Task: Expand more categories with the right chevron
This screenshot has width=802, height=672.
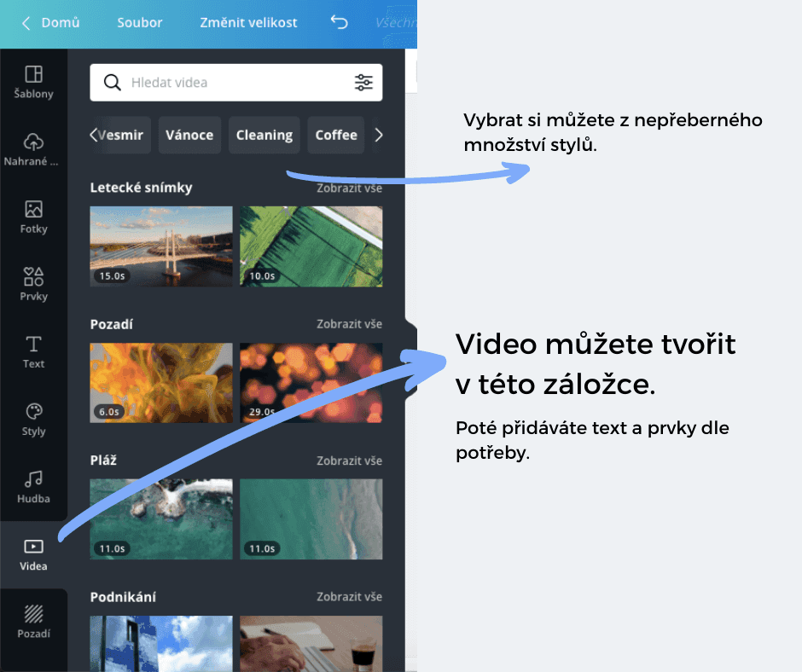Action: pos(379,135)
